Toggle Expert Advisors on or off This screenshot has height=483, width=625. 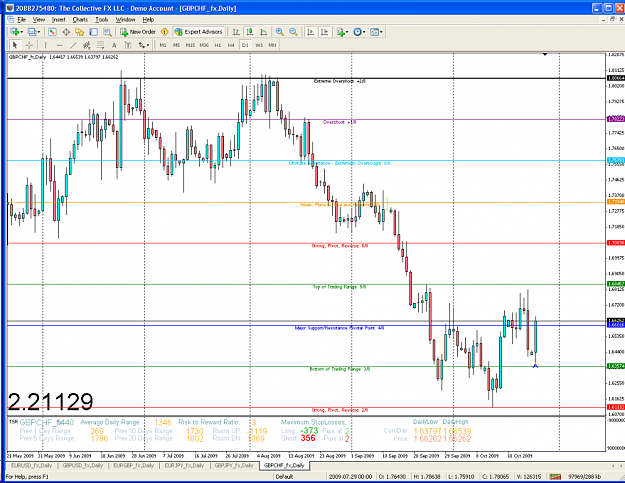pos(199,32)
